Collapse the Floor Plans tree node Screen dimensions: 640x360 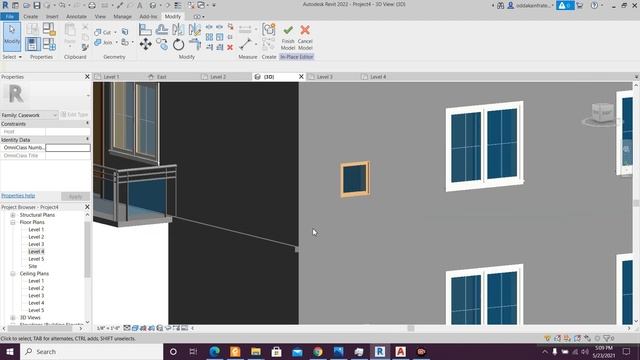[13, 222]
